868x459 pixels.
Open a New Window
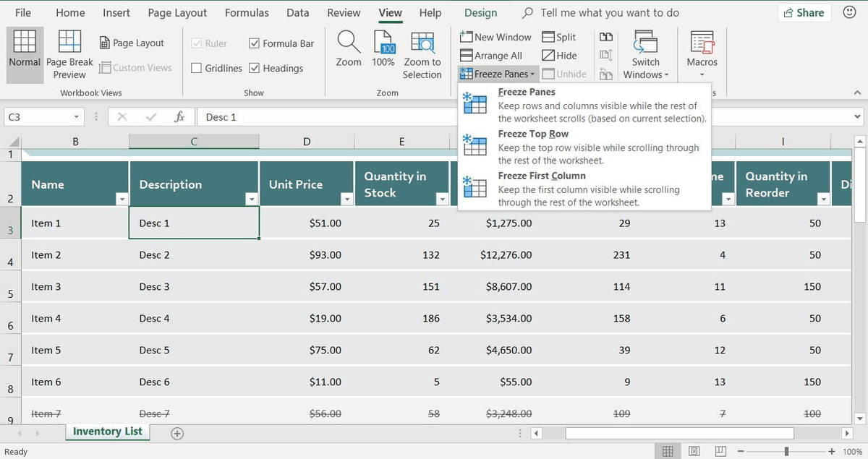(495, 36)
